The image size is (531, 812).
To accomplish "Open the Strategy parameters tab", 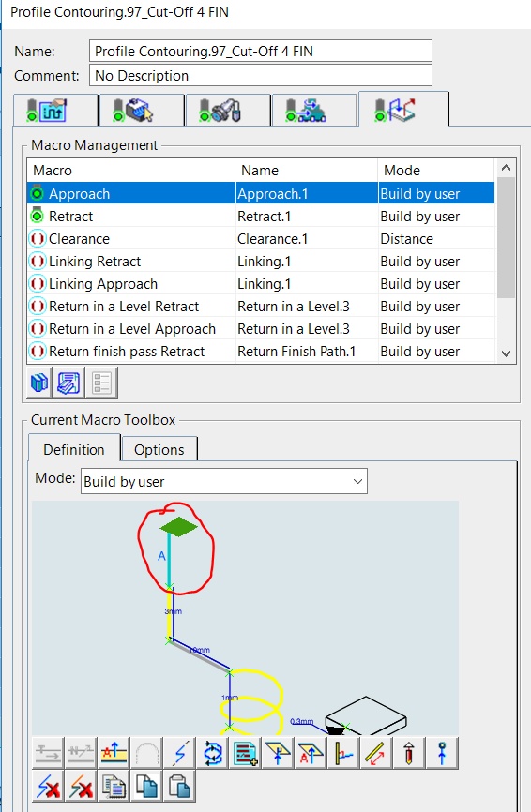I will [55, 110].
